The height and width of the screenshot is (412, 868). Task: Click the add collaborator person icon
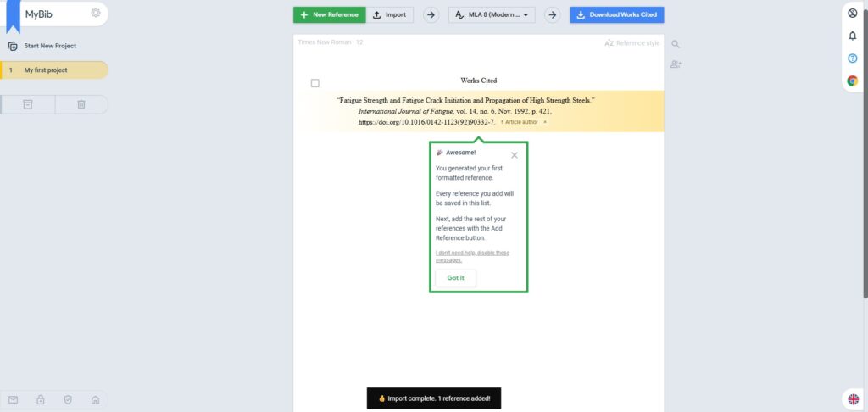click(x=676, y=64)
